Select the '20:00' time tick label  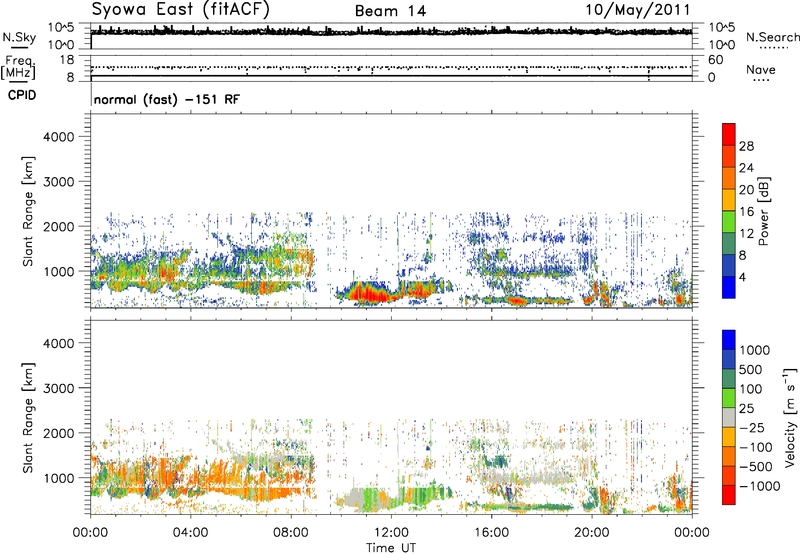[x=592, y=533]
